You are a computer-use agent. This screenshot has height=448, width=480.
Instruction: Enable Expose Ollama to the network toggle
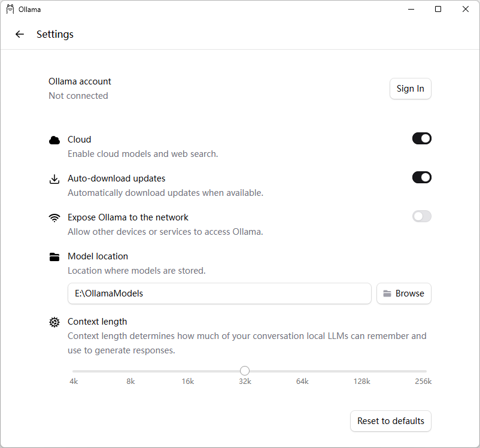[x=422, y=216]
